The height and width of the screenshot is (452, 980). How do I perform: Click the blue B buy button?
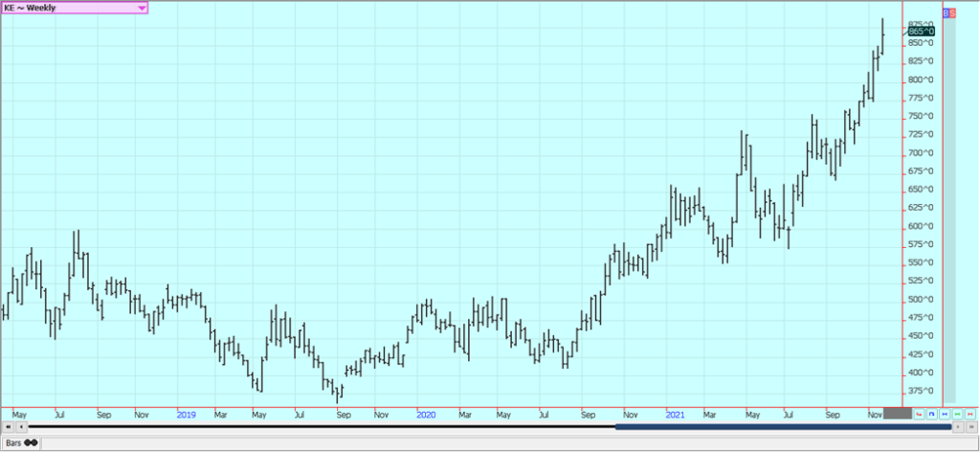tap(946, 13)
